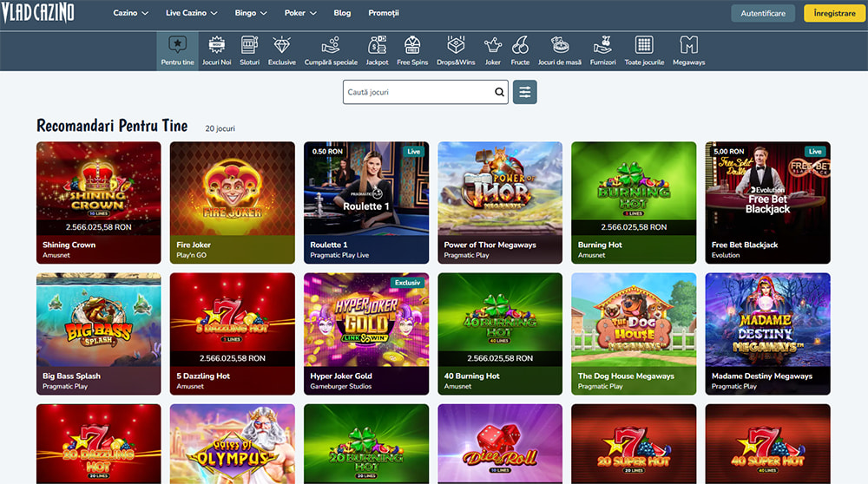
Task: Expand the Cazino dropdown menu
Action: (x=131, y=13)
